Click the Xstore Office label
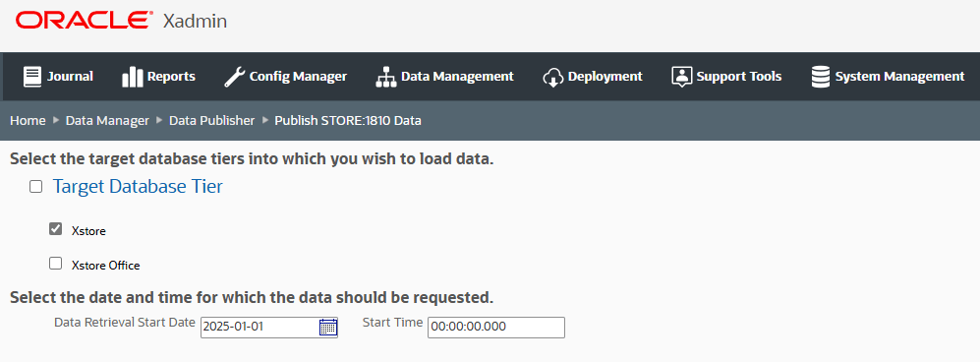The height and width of the screenshot is (362, 980). pyautogui.click(x=105, y=265)
